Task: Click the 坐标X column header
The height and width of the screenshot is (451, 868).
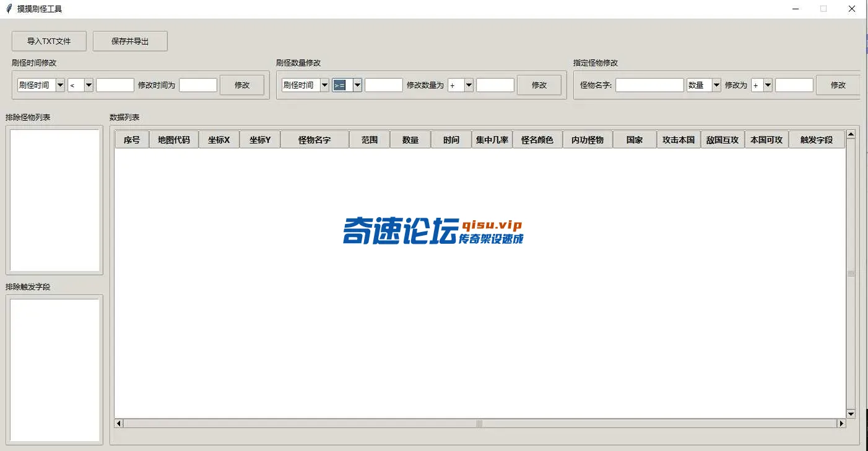Action: 219,140
